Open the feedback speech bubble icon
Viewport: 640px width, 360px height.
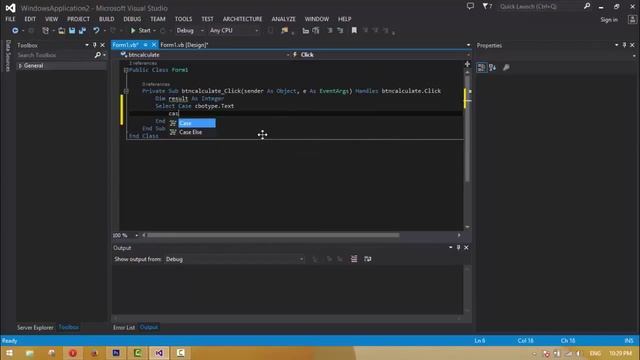click(x=470, y=7)
